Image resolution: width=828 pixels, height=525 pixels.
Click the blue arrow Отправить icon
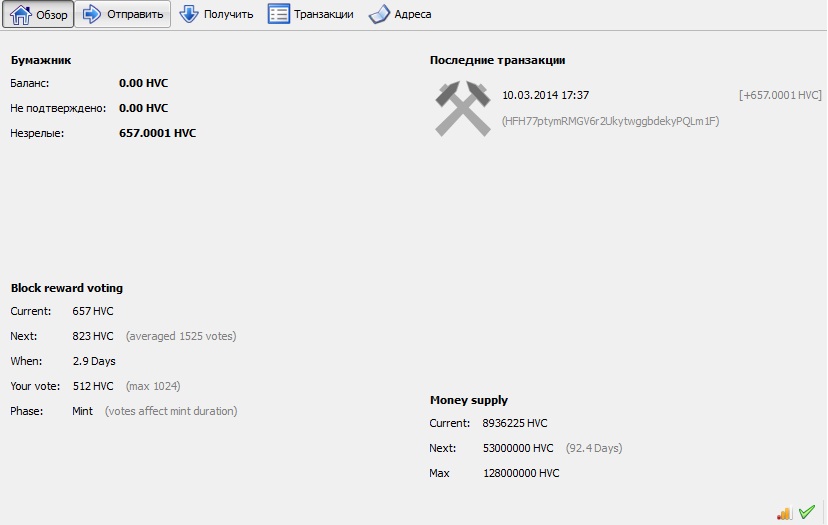[x=92, y=14]
